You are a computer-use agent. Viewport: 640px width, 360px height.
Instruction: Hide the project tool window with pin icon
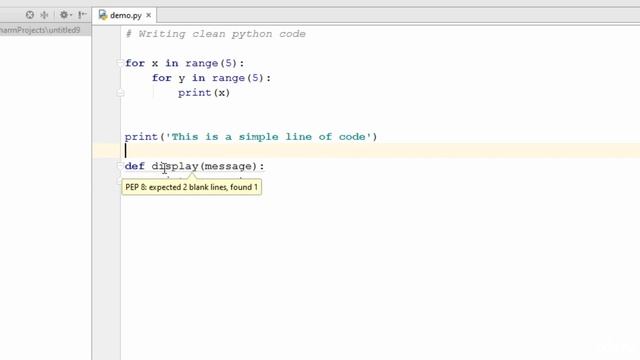point(82,15)
